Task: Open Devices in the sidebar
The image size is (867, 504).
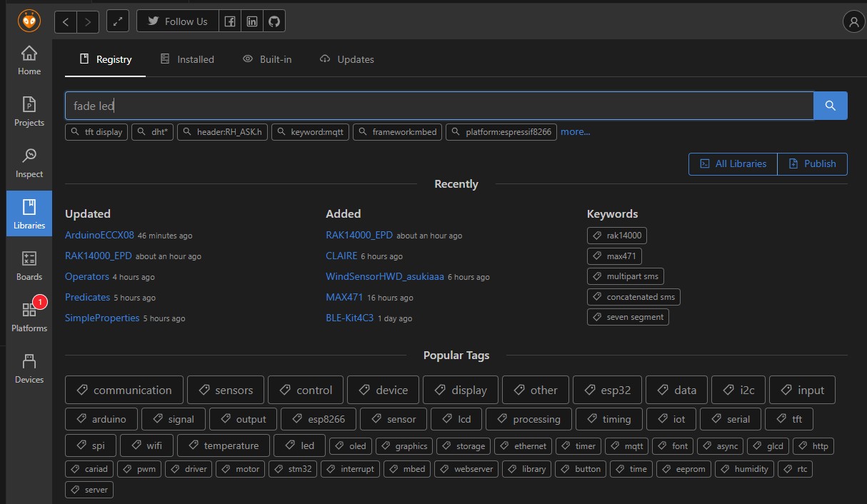Action: click(x=29, y=368)
